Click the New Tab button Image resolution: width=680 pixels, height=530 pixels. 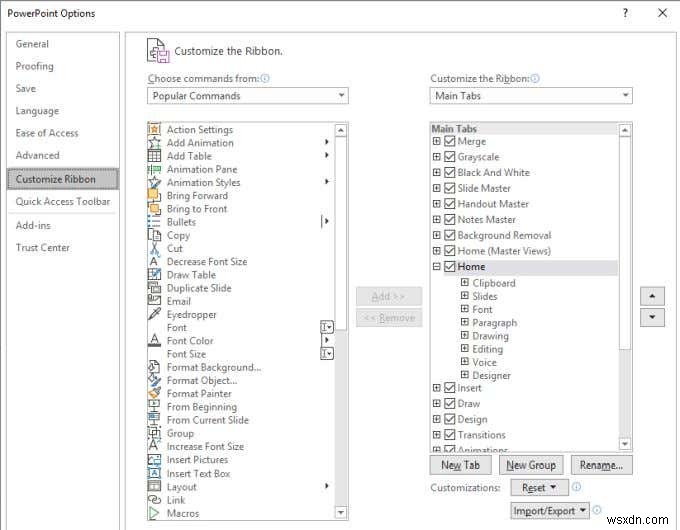[x=461, y=465]
